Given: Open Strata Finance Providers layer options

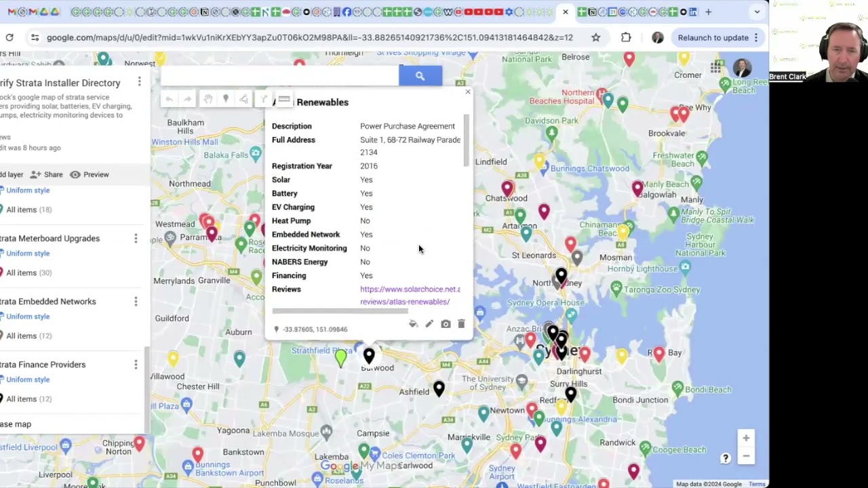Looking at the screenshot, I should [x=136, y=365].
